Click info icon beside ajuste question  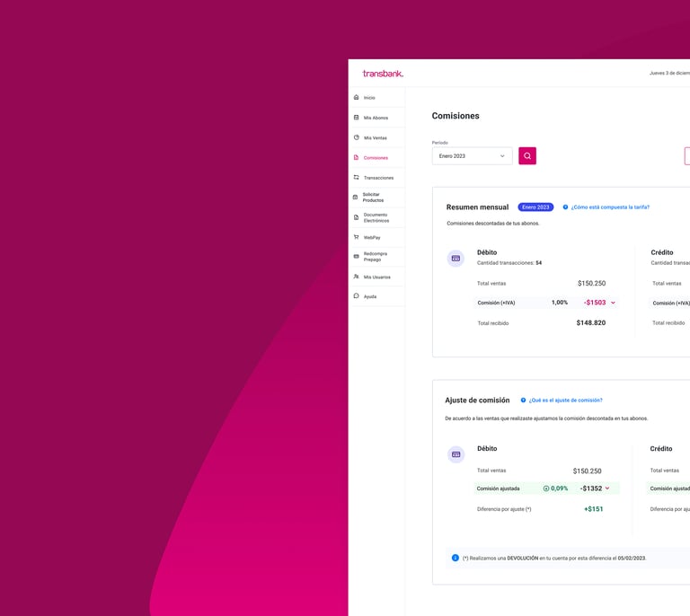tap(523, 400)
